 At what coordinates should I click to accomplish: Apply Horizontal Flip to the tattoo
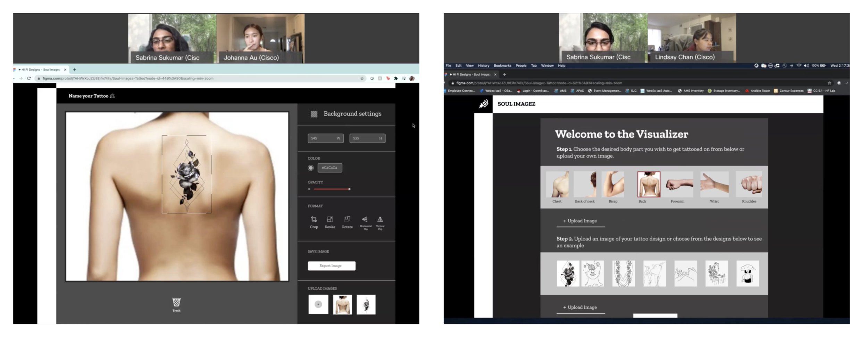pyautogui.click(x=365, y=223)
